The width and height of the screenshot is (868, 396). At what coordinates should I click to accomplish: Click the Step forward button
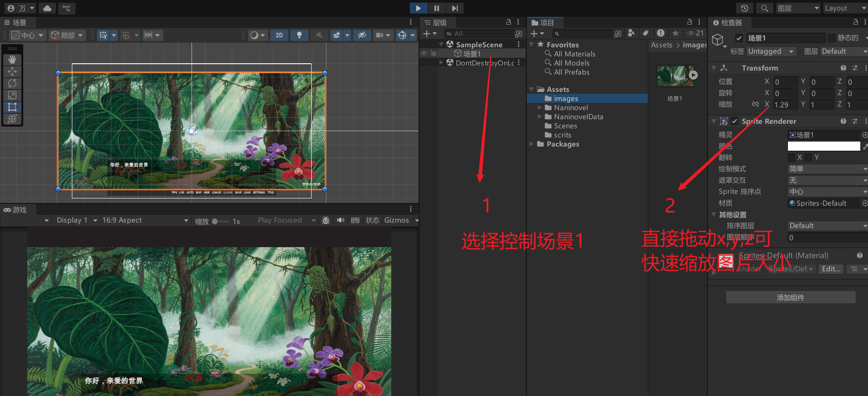click(454, 8)
